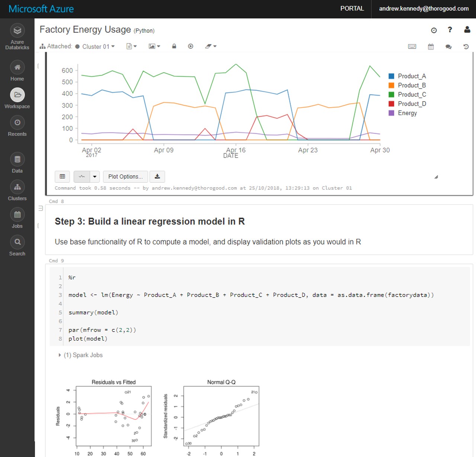Show keyboard shortcuts icon

412,47
